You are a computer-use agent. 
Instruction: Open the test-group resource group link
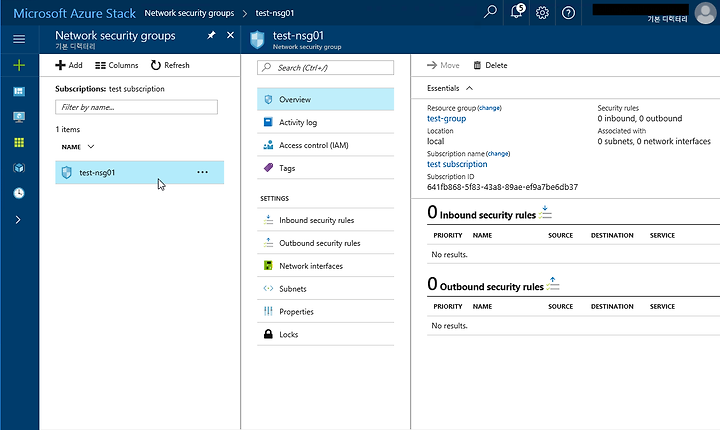point(446,119)
